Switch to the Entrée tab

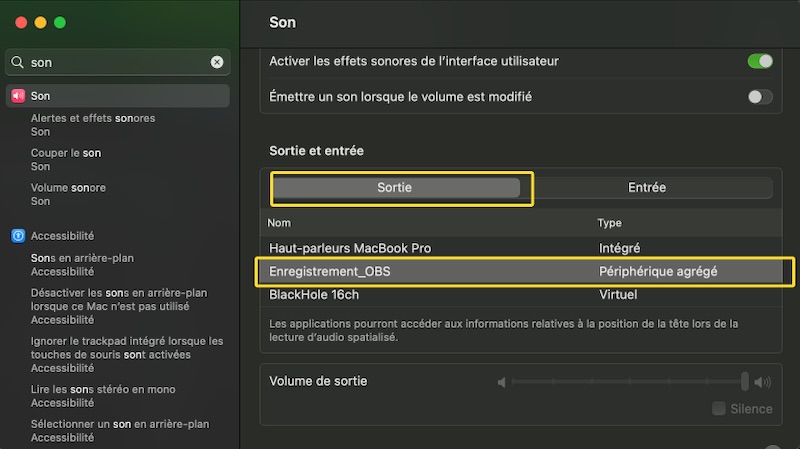647,187
